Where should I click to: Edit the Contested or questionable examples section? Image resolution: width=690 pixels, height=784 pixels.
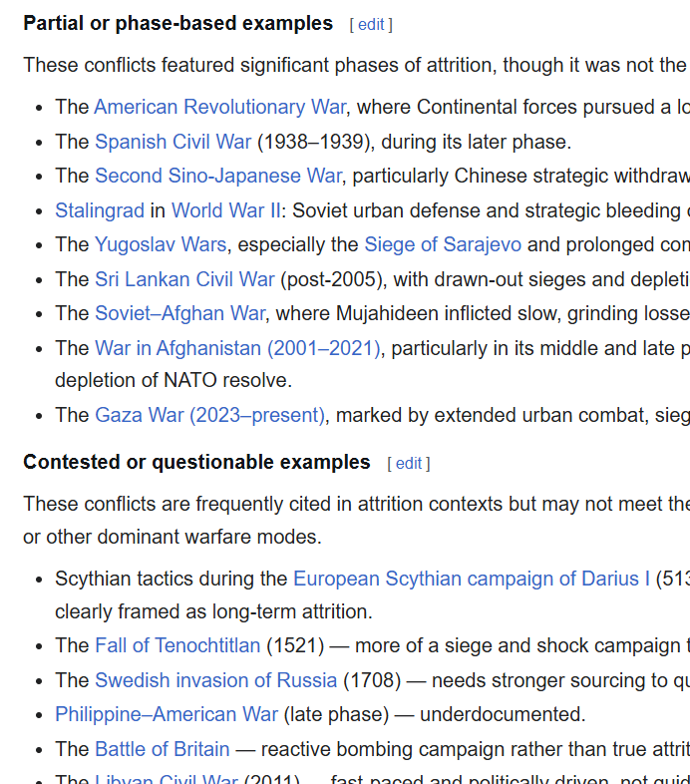[x=409, y=464]
